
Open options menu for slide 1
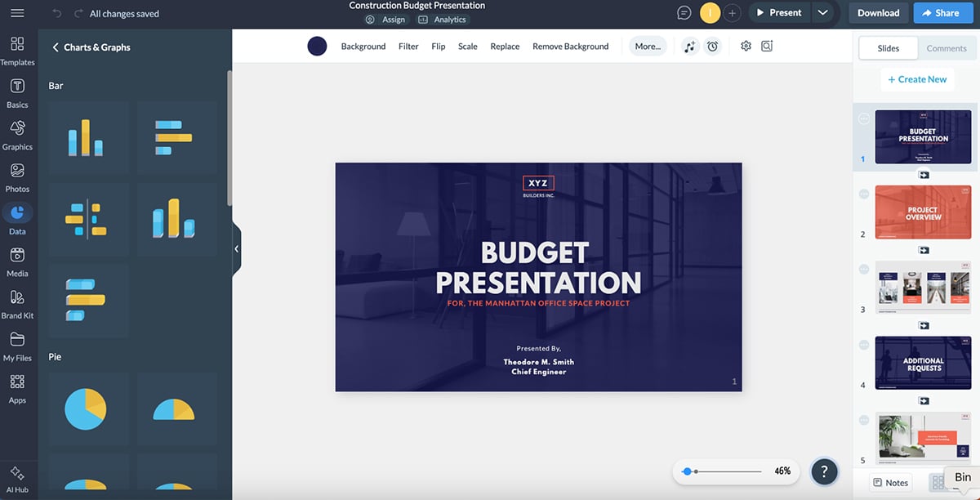click(864, 119)
